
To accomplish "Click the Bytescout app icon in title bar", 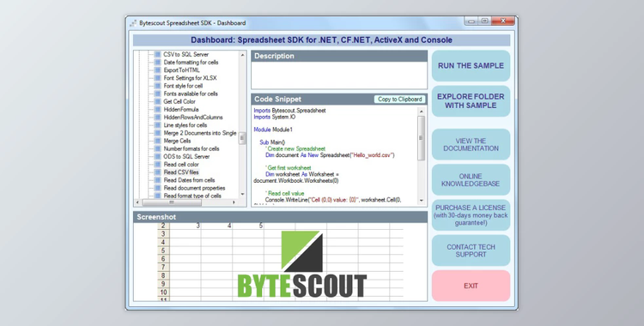I will [132, 23].
